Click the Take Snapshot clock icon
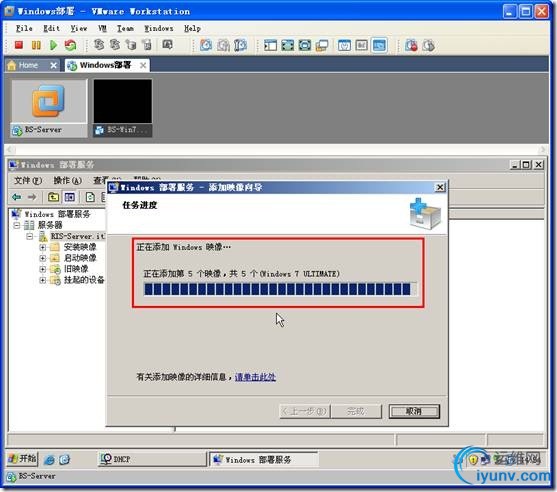 coord(206,45)
